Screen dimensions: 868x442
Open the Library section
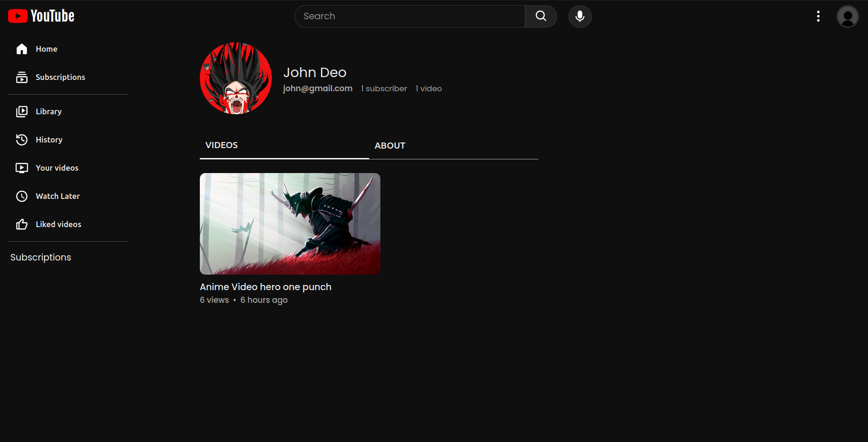(x=48, y=111)
